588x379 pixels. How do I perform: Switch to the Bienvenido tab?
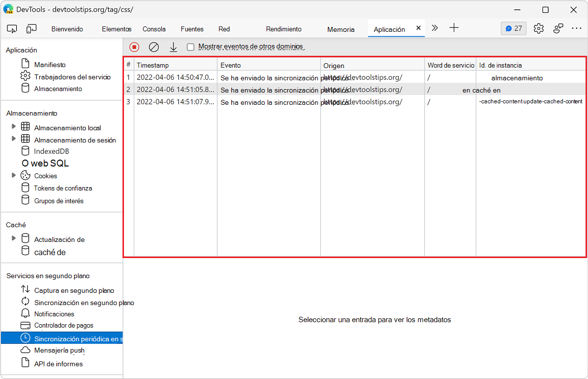[67, 29]
